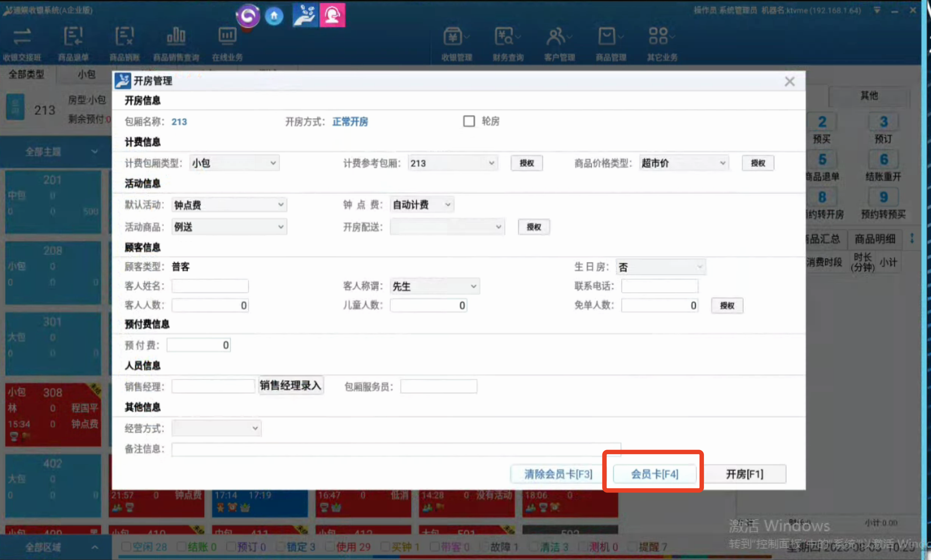Click the title bar dropdown triangle icon

pyautogui.click(x=877, y=10)
